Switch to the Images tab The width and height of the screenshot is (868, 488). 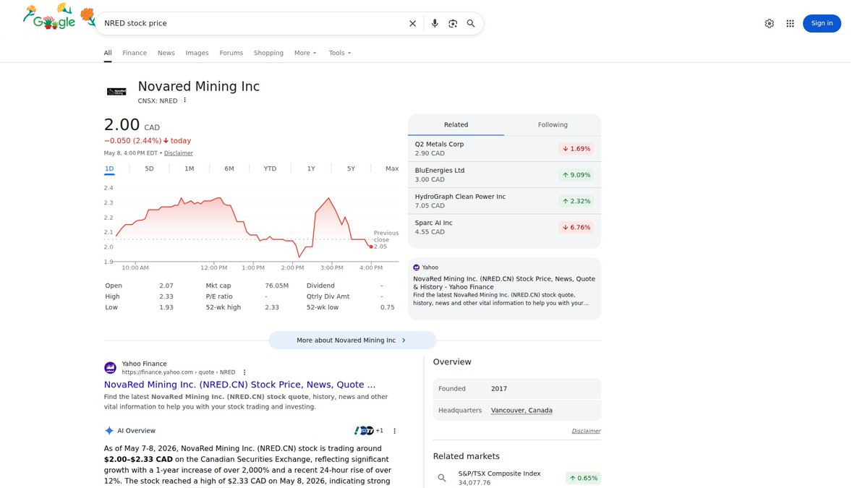point(197,53)
